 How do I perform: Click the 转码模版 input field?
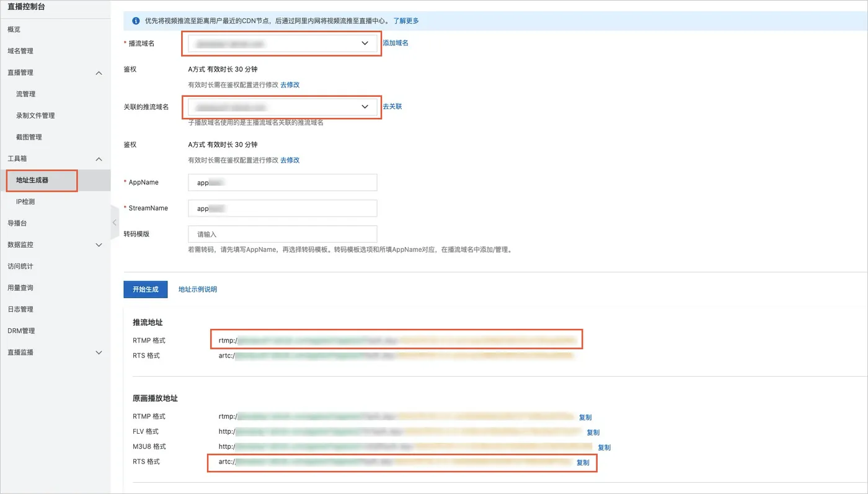pyautogui.click(x=282, y=234)
